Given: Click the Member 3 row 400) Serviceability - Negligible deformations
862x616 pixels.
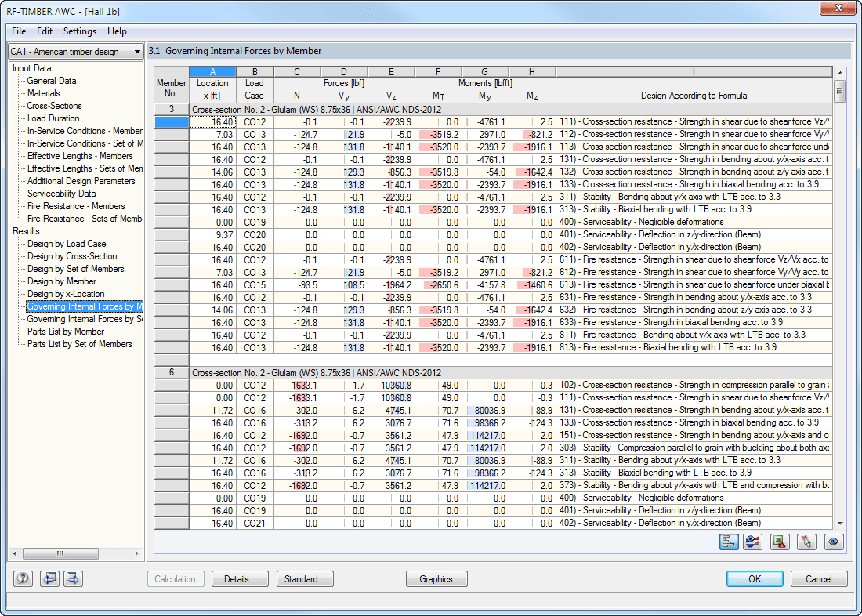Looking at the screenshot, I should (493, 223).
